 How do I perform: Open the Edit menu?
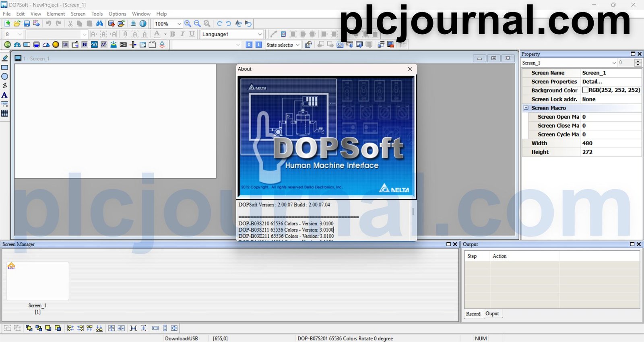(x=21, y=14)
